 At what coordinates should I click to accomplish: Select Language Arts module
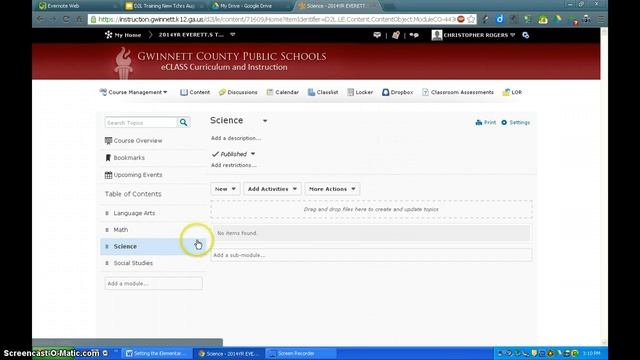pyautogui.click(x=134, y=213)
